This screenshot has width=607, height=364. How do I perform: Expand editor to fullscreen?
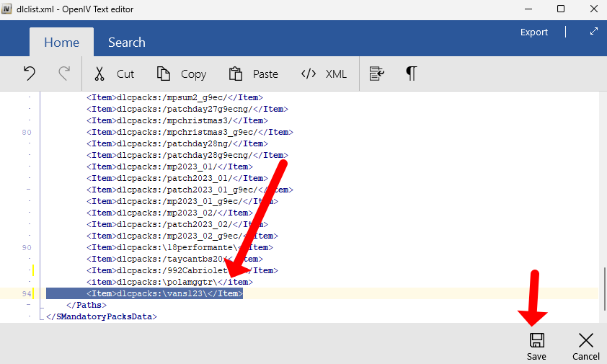593,32
